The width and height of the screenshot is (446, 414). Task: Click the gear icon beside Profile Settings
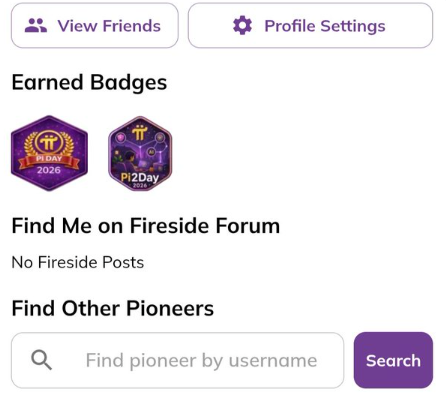click(242, 25)
